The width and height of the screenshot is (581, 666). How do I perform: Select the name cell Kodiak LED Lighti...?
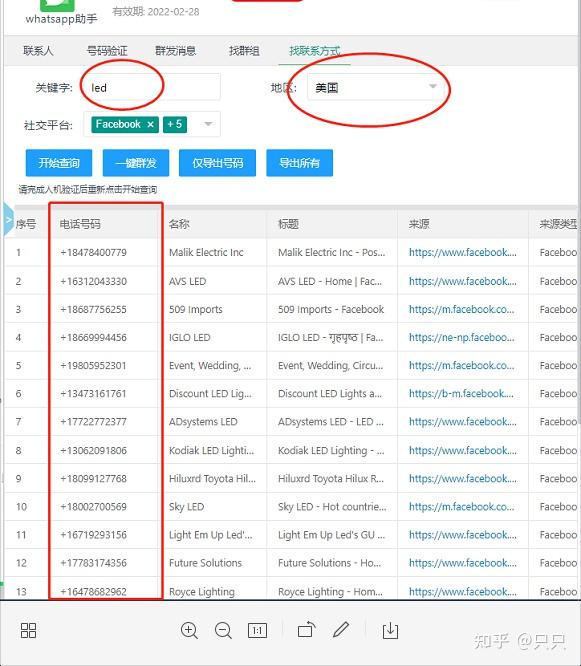[x=211, y=450]
